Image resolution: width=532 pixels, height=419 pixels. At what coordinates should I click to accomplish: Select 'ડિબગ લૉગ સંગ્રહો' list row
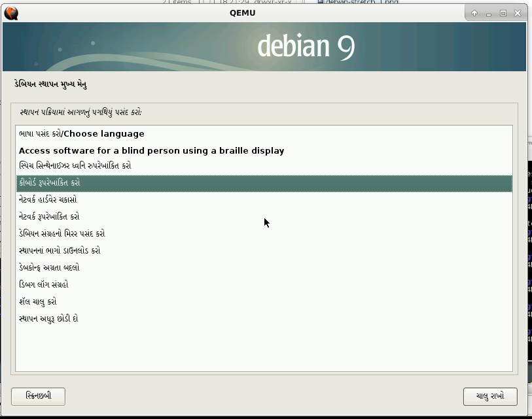point(264,284)
